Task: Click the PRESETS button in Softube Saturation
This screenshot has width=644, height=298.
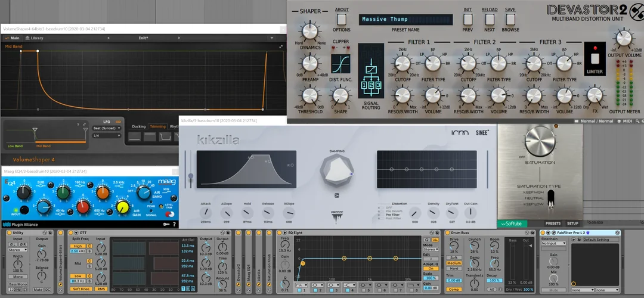Action: 553,223
